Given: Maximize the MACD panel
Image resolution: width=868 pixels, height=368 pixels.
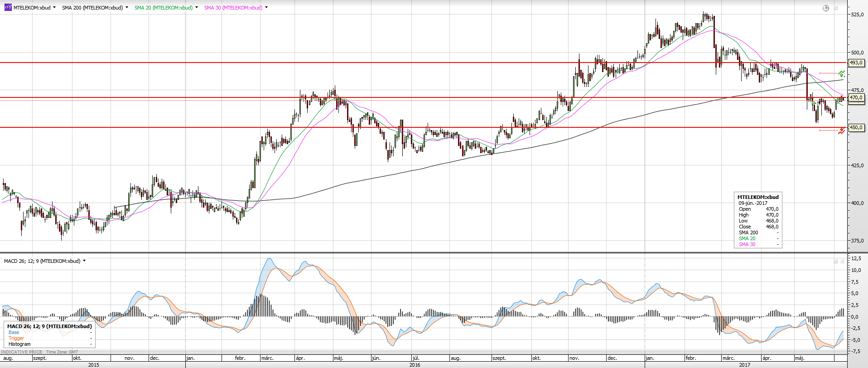Looking at the screenshot, I should coord(836,261).
